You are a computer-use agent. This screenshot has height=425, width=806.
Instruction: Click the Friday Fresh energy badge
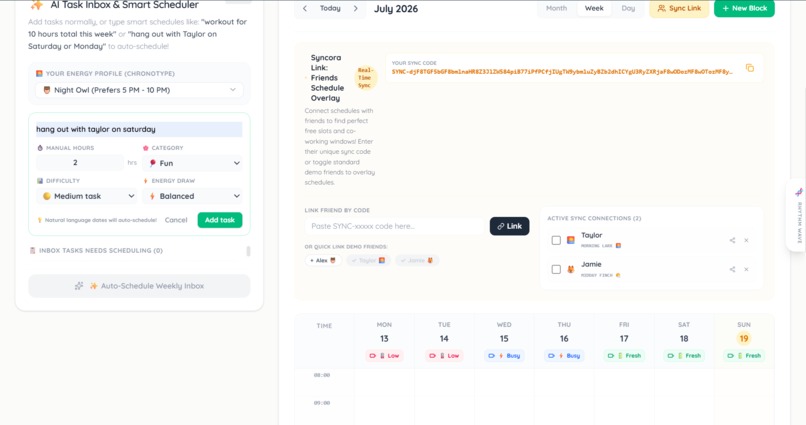click(624, 356)
